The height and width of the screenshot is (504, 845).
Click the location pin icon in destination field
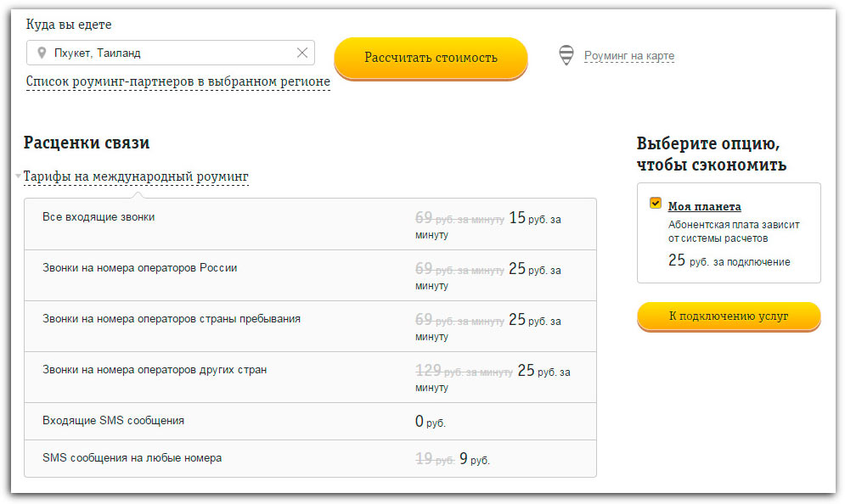point(42,53)
